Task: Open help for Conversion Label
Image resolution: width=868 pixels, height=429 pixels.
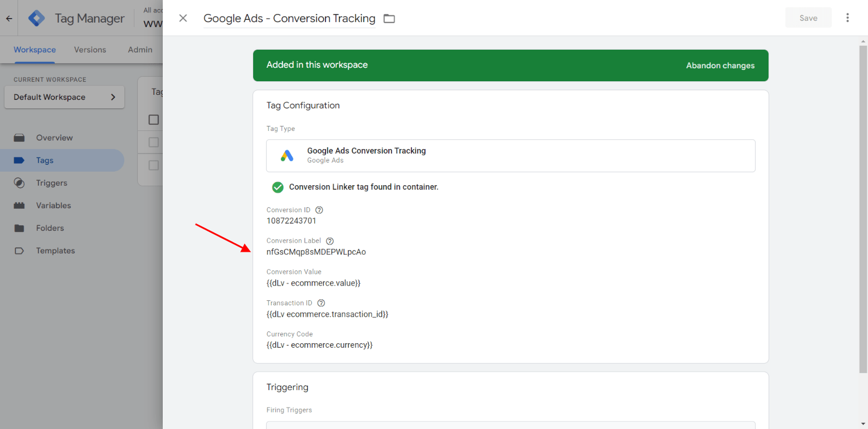Action: (330, 241)
